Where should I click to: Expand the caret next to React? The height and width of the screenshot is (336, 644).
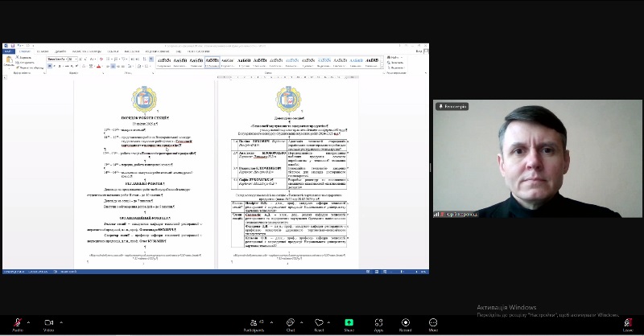pos(329,322)
